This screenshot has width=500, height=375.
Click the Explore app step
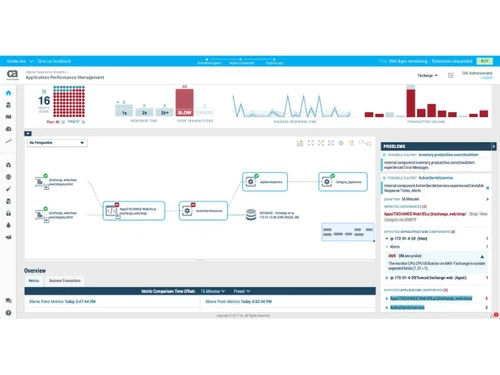click(274, 61)
